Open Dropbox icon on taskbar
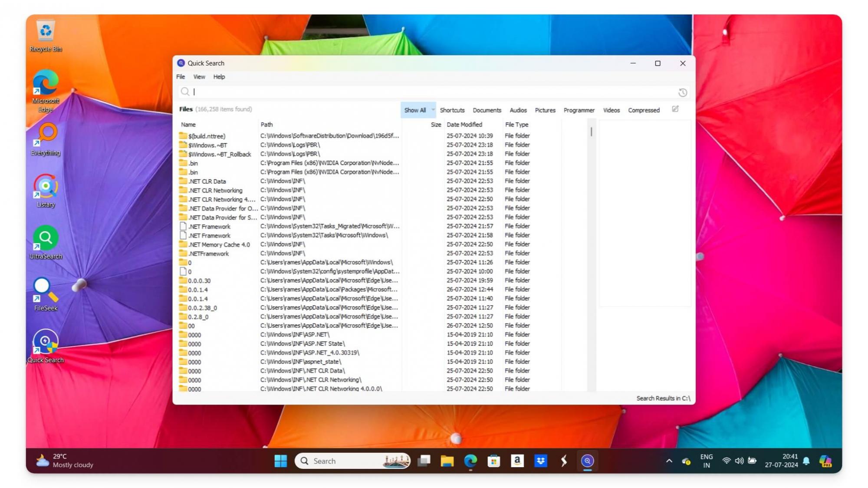 (x=540, y=461)
